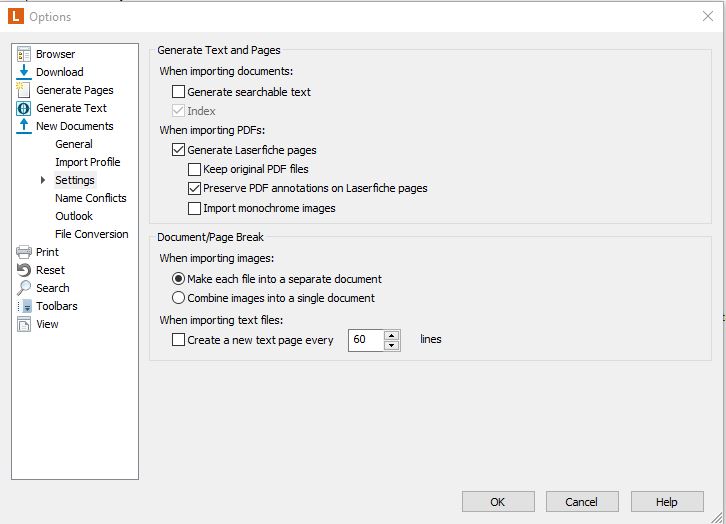Viewport: 726px width, 524px height.
Task: Click the Browser icon in the options tree
Action: [x=24, y=54]
